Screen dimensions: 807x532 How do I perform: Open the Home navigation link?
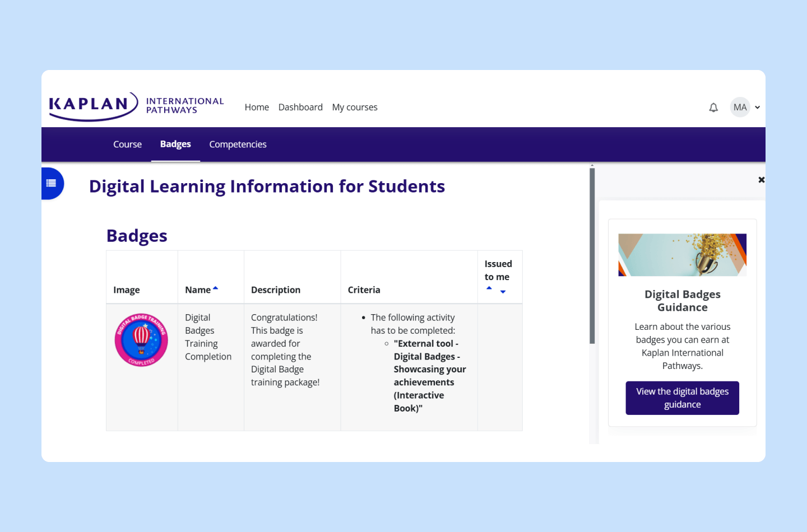click(257, 107)
